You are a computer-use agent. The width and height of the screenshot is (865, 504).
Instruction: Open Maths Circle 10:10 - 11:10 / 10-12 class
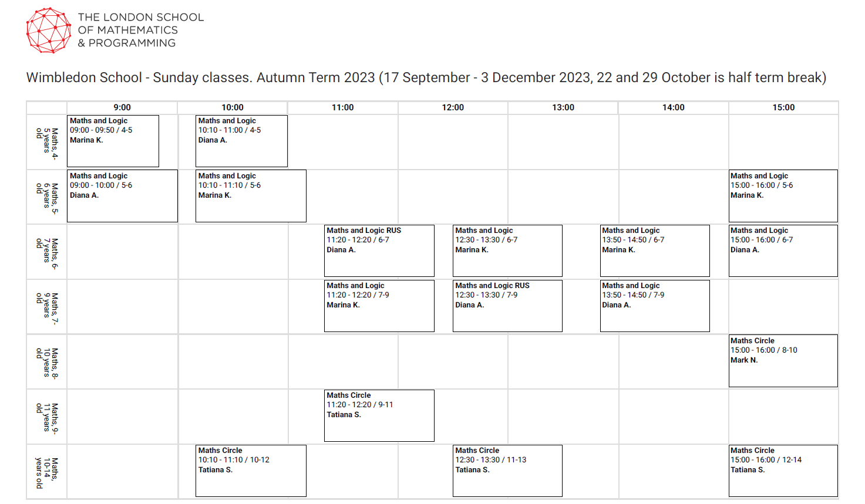click(x=251, y=471)
